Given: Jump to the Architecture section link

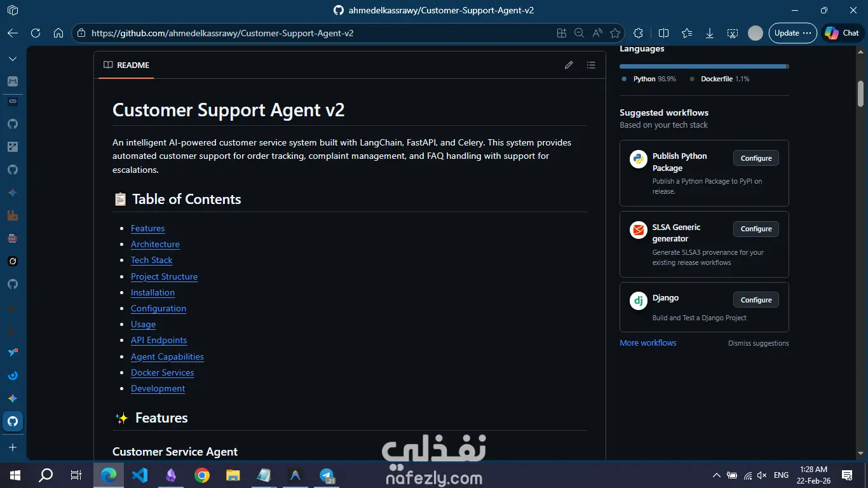Looking at the screenshot, I should click(155, 244).
